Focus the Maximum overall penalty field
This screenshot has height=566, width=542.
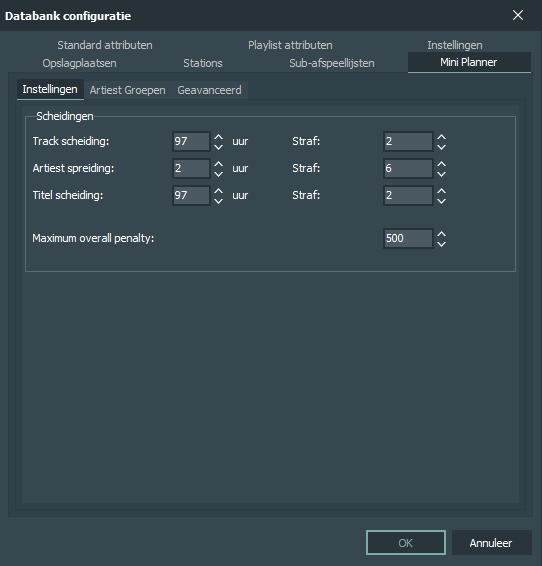point(408,238)
